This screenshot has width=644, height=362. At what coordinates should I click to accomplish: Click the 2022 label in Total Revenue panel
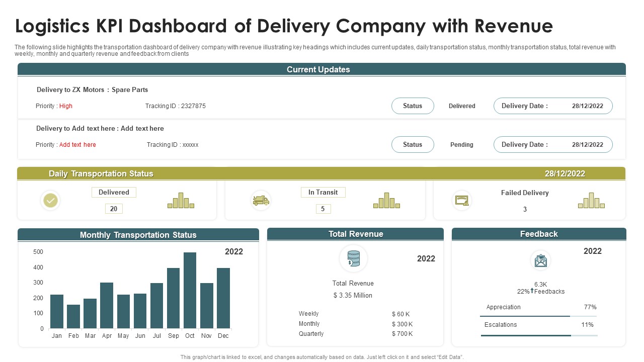click(x=426, y=259)
